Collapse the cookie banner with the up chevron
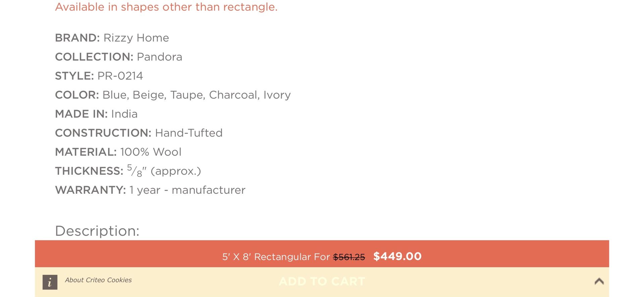The height and width of the screenshot is (297, 644). [599, 281]
